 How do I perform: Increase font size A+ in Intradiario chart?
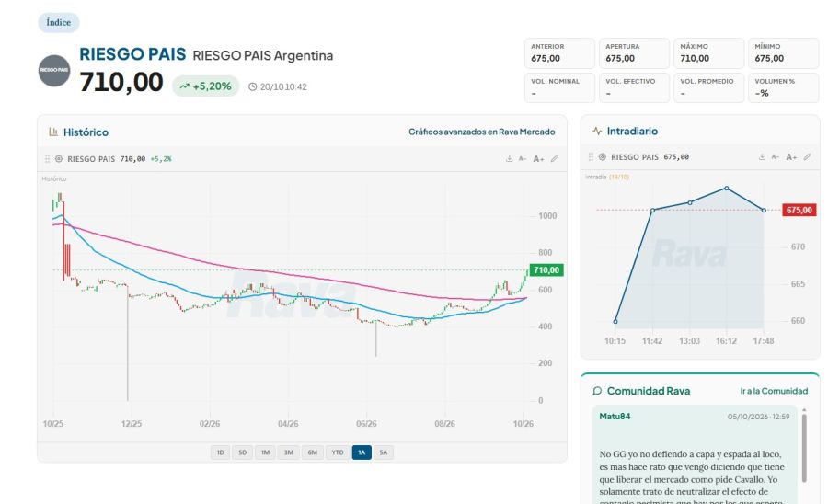coord(791,156)
